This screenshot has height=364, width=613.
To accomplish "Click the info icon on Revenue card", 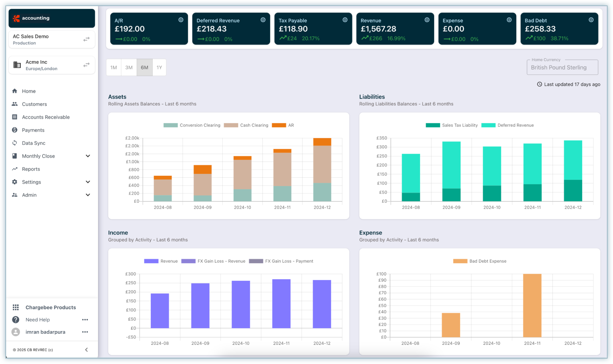I will 427,20.
